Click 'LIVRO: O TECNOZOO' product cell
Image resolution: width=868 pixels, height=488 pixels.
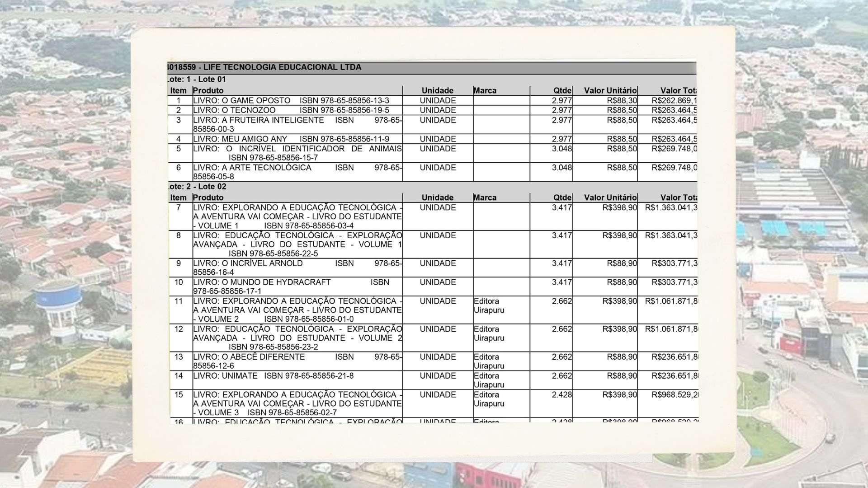(x=297, y=110)
